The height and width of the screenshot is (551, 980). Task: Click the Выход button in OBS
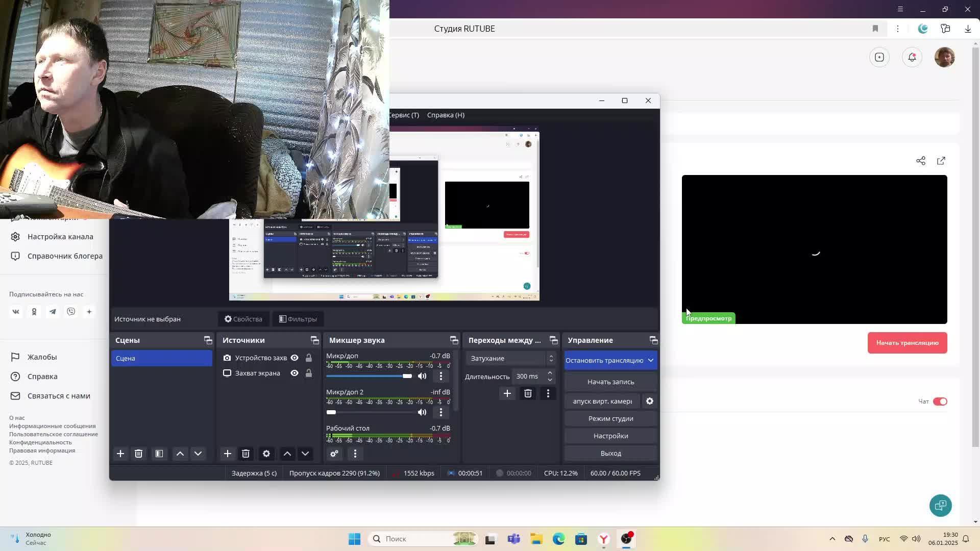610,453
